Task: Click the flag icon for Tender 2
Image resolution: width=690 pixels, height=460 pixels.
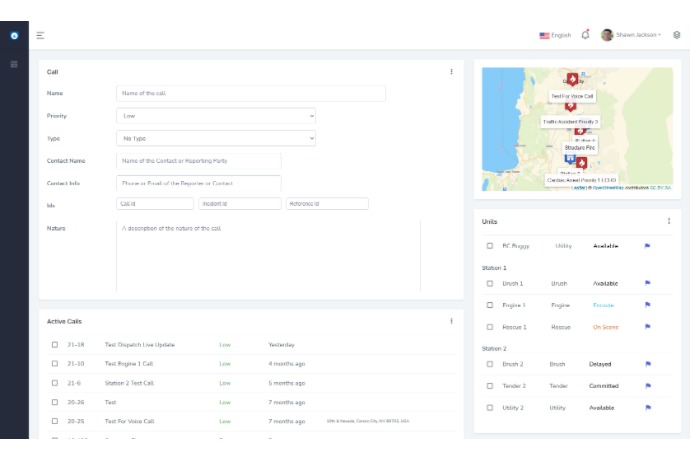Action: coord(648,386)
